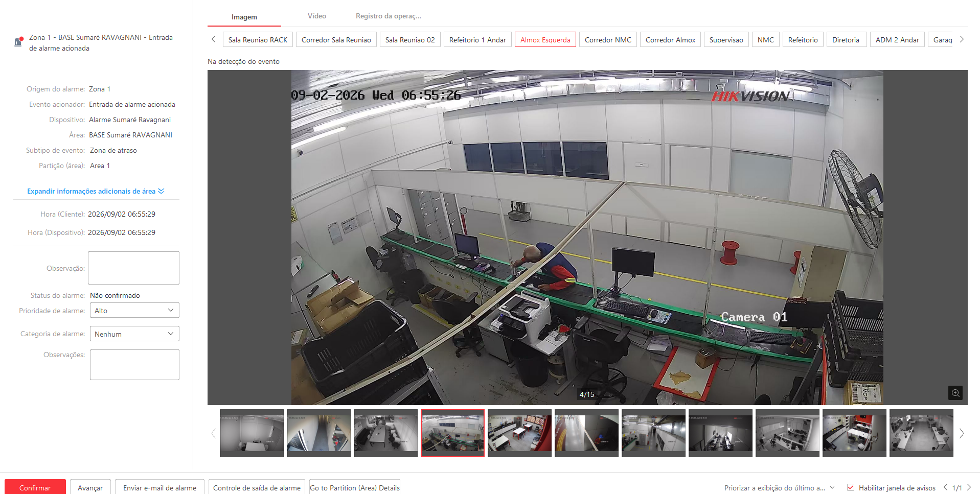Click the Confirmar button

[35, 487]
